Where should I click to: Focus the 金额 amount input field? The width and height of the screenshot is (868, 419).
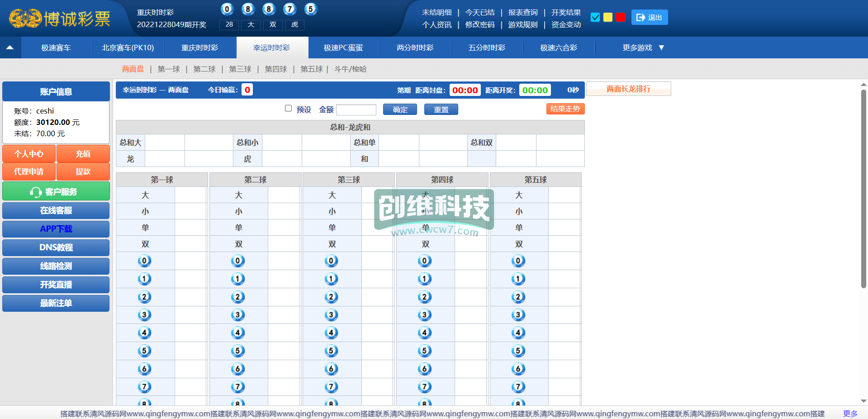[x=356, y=110]
